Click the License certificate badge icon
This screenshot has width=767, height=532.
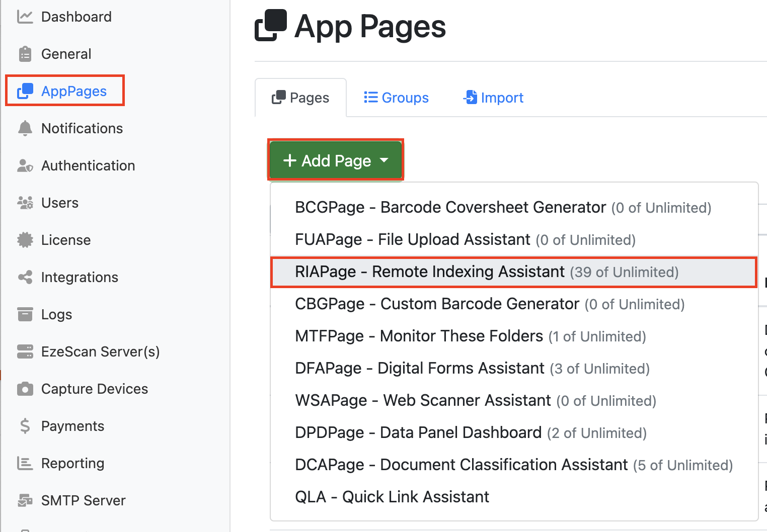tap(25, 240)
